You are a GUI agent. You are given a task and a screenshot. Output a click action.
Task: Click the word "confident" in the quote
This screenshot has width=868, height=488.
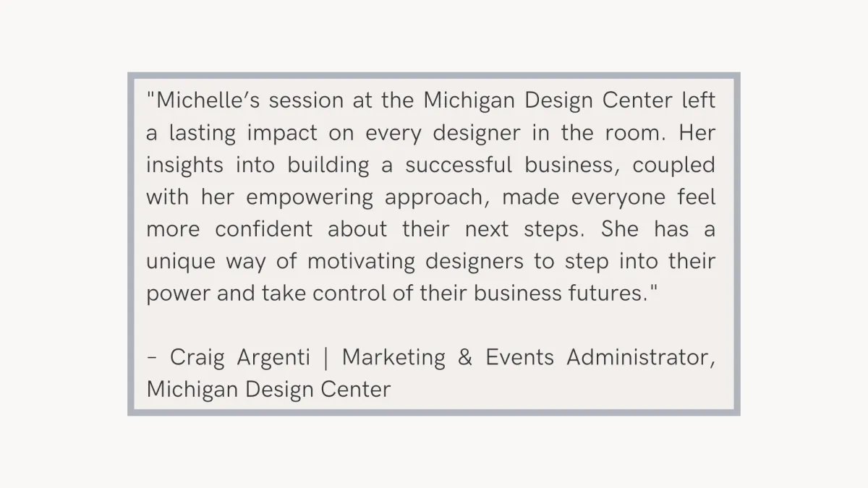pyautogui.click(x=264, y=230)
